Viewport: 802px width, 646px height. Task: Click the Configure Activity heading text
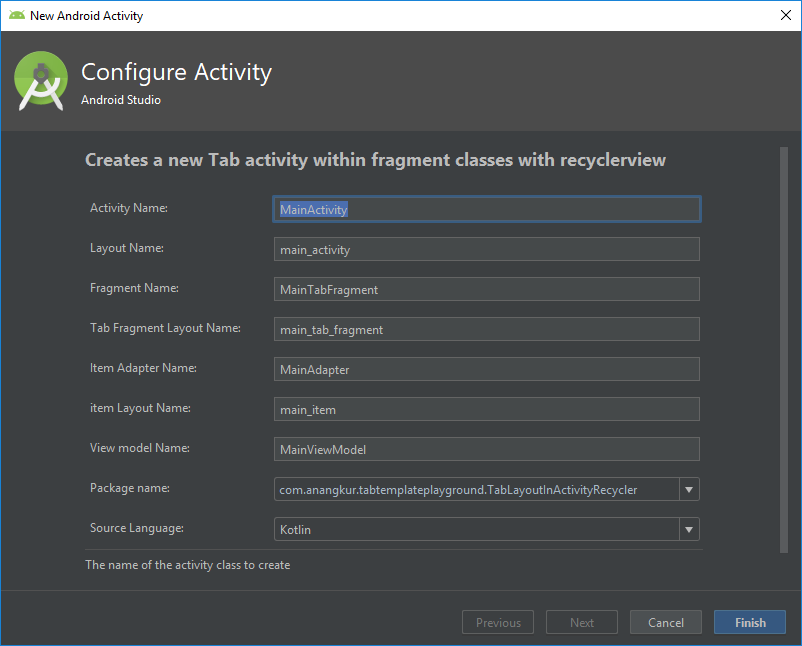(176, 72)
